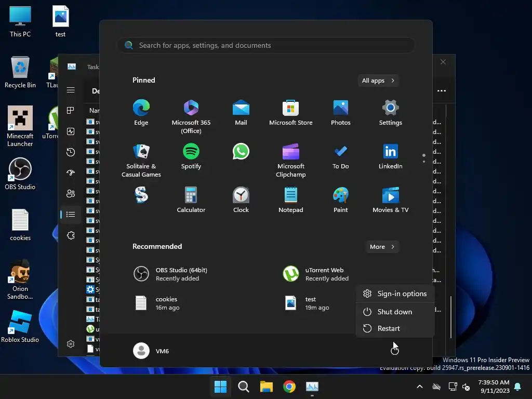532x399 pixels.
Task: Select Restart in power menu
Action: pos(395,328)
